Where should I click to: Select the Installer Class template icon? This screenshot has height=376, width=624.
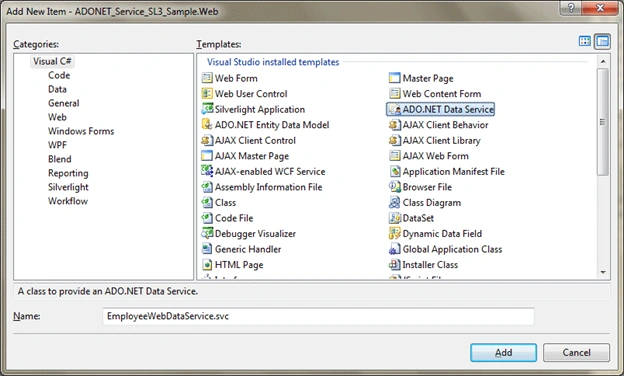pos(394,264)
